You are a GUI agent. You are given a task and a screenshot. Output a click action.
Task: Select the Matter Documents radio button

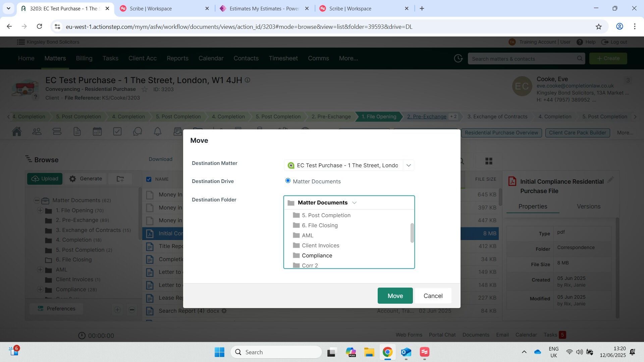click(288, 181)
